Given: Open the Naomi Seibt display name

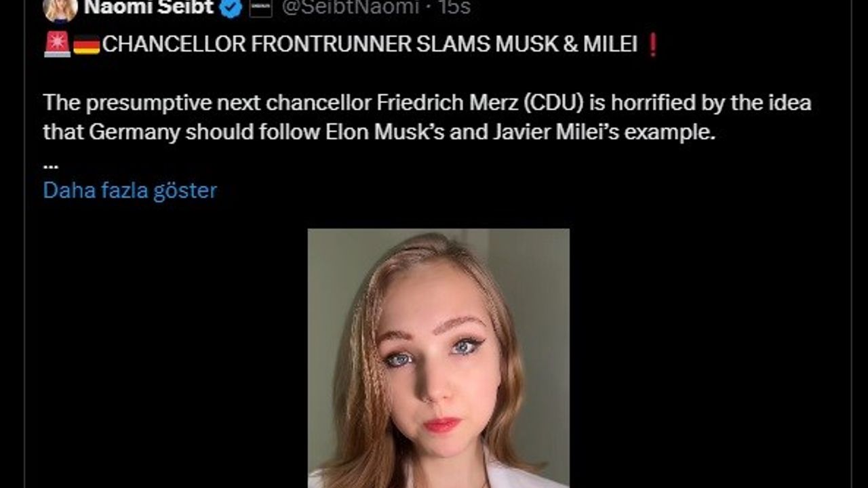Looking at the screenshot, I should point(149,8).
